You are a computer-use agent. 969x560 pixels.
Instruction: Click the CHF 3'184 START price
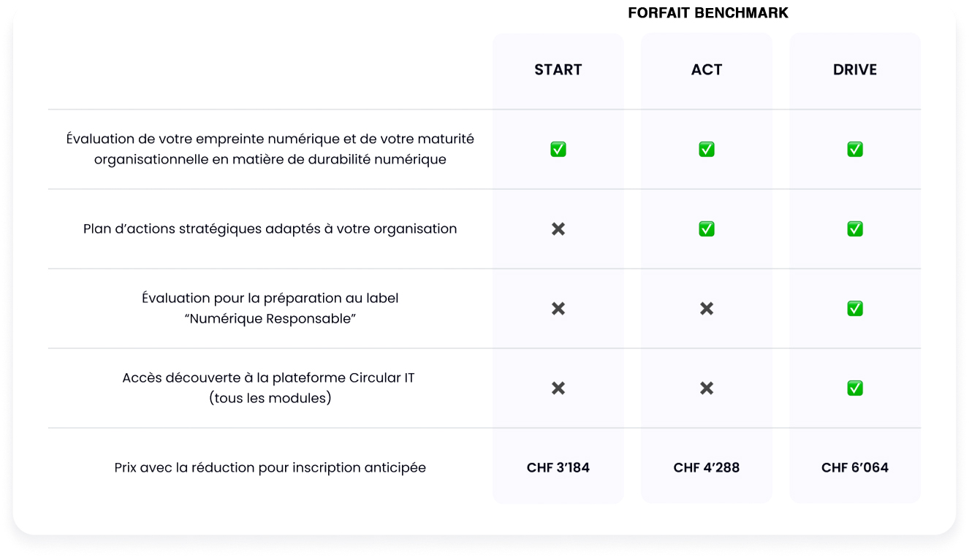click(x=558, y=468)
